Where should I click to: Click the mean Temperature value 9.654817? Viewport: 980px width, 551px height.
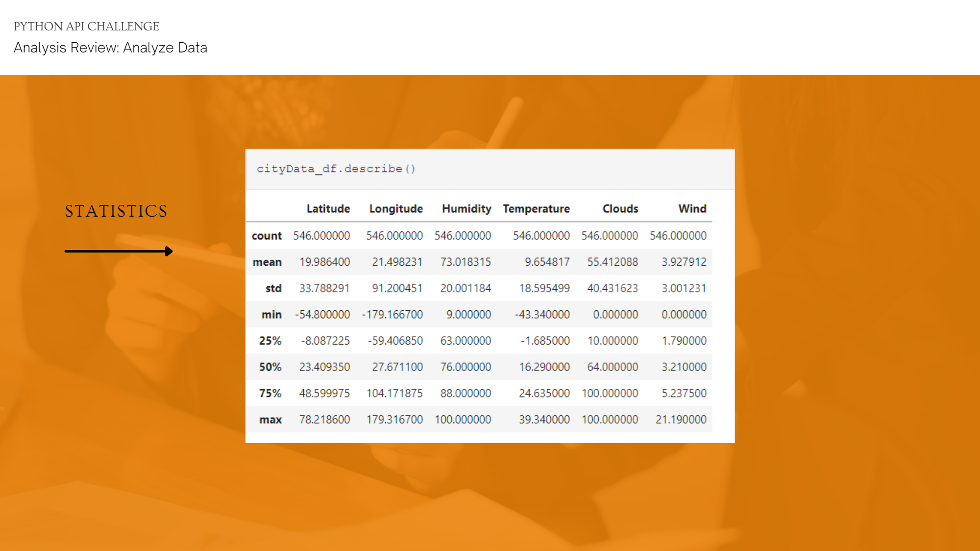point(547,262)
